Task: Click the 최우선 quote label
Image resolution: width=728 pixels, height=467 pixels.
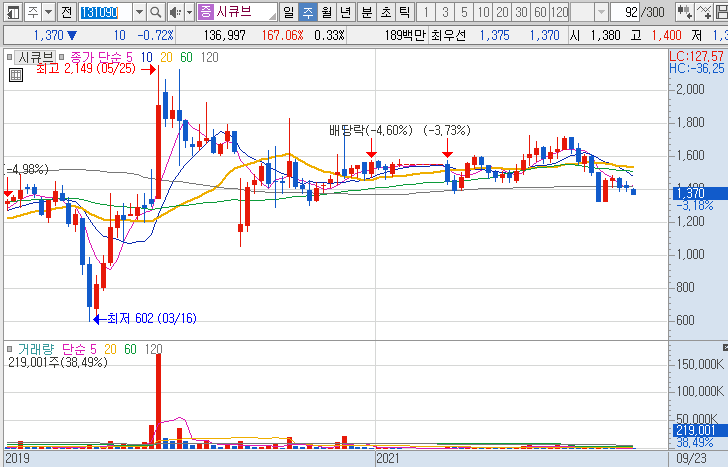Action: click(x=448, y=35)
